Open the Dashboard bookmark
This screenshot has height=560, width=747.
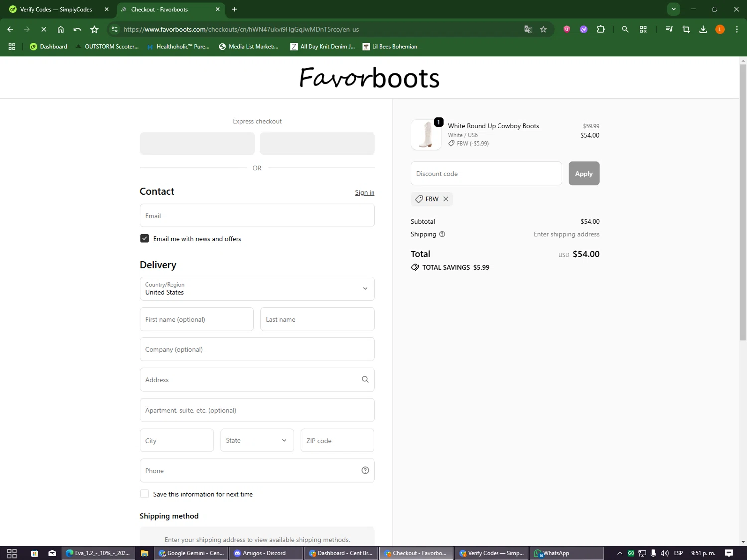[48, 46]
